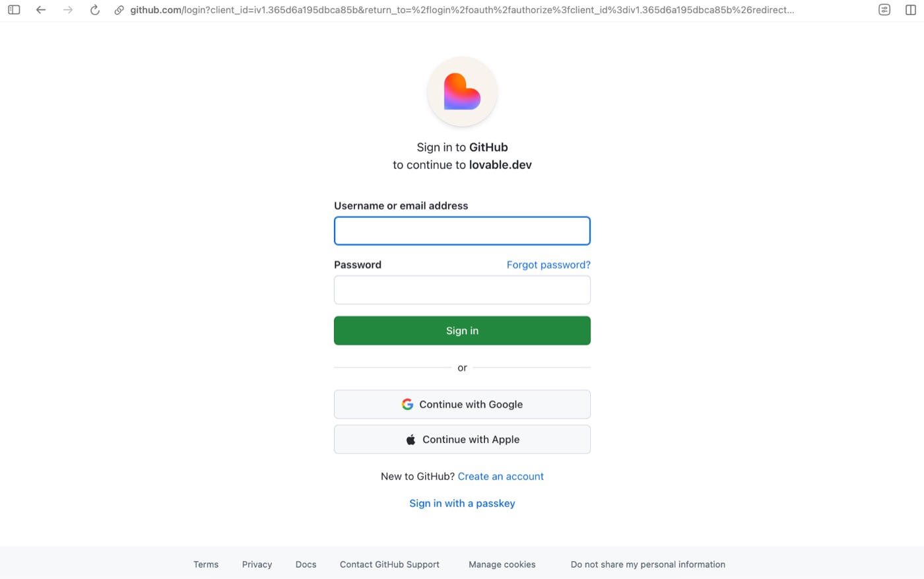
Task: Reload the page with the refresh icon
Action: tap(95, 10)
